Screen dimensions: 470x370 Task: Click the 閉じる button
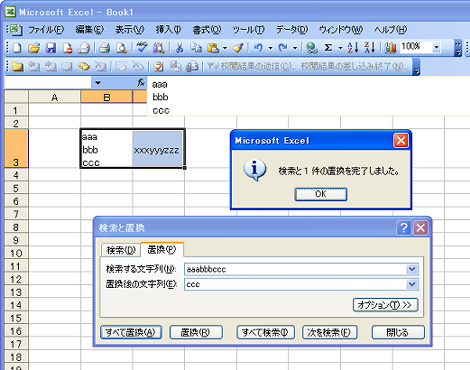coord(398,332)
